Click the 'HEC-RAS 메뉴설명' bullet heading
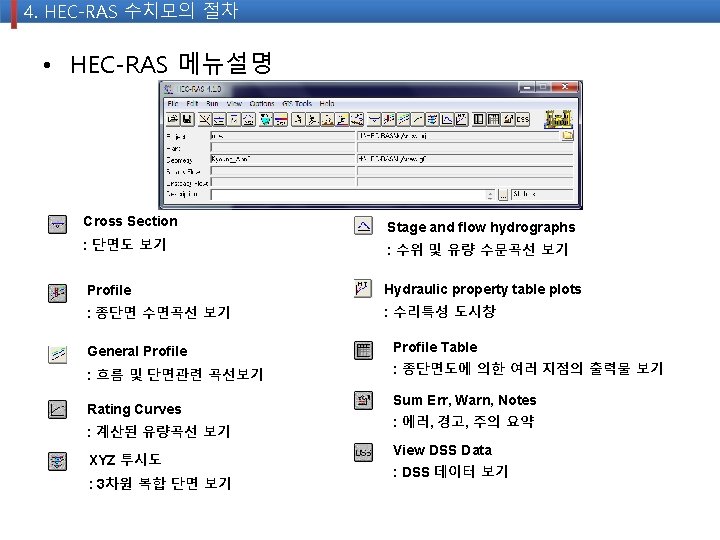Viewport: 720px width, 540px height. pos(171,64)
